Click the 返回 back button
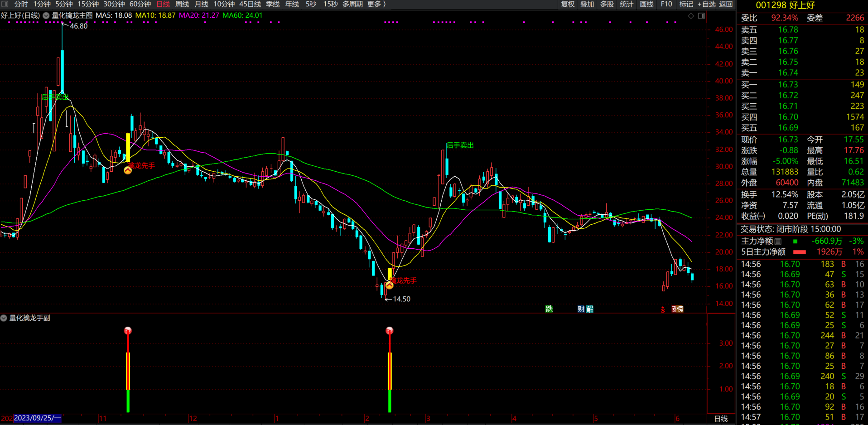This screenshot has width=868, height=425. pos(726,4)
